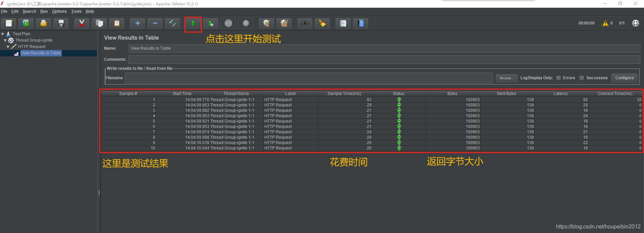This screenshot has height=233, width=644.
Task: Click the Paste clipboard icon
Action: click(117, 23)
